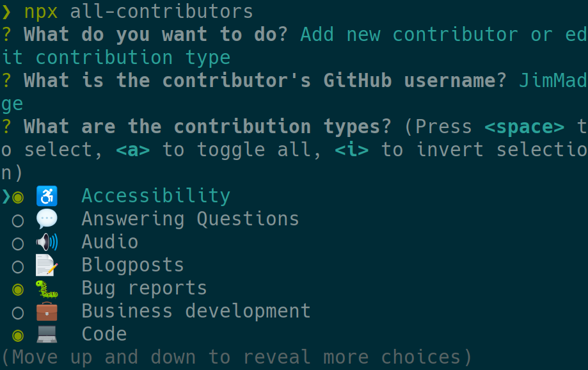Image resolution: width=588 pixels, height=370 pixels.
Task: Click the briefcase Business development icon
Action: click(47, 311)
